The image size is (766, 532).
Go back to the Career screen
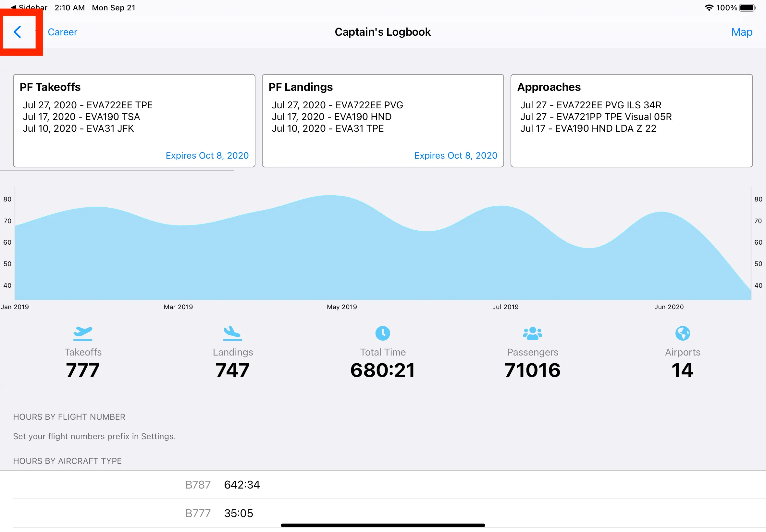pyautogui.click(x=62, y=32)
